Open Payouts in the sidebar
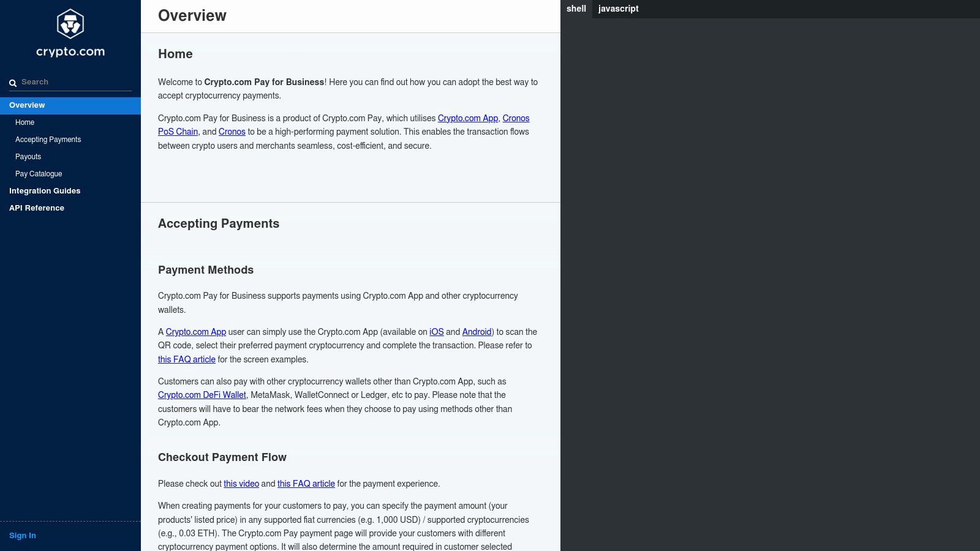Screen dimensions: 980x551 28,157
